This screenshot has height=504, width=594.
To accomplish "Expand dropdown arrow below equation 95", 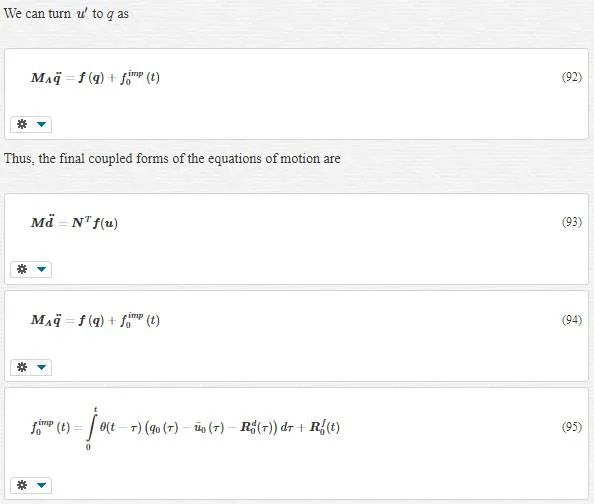I will click(x=41, y=485).
